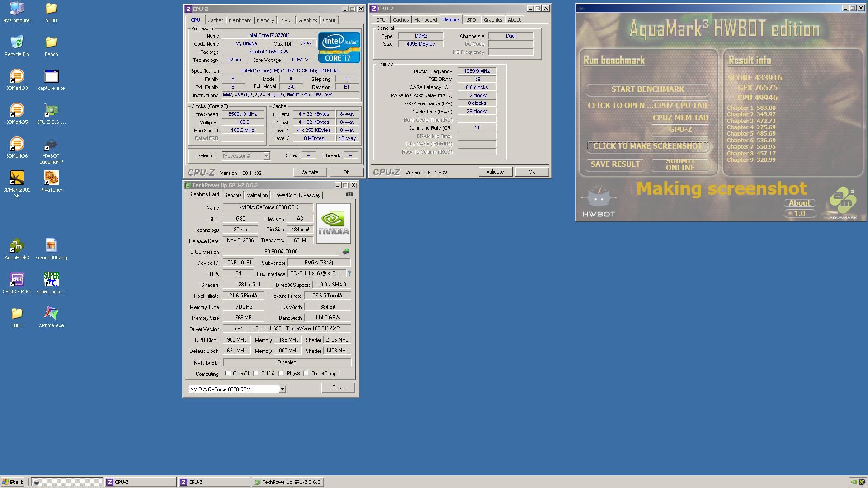Click OK in right CPU-Z window
The height and width of the screenshot is (488, 868).
tap(532, 172)
